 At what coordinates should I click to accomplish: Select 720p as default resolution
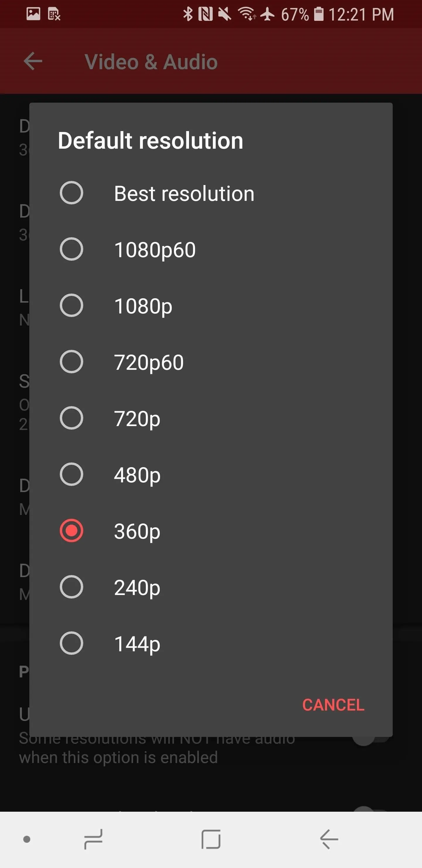tap(72, 418)
